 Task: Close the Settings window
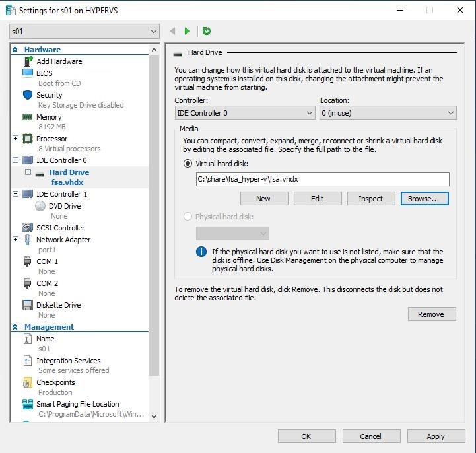[x=460, y=10]
